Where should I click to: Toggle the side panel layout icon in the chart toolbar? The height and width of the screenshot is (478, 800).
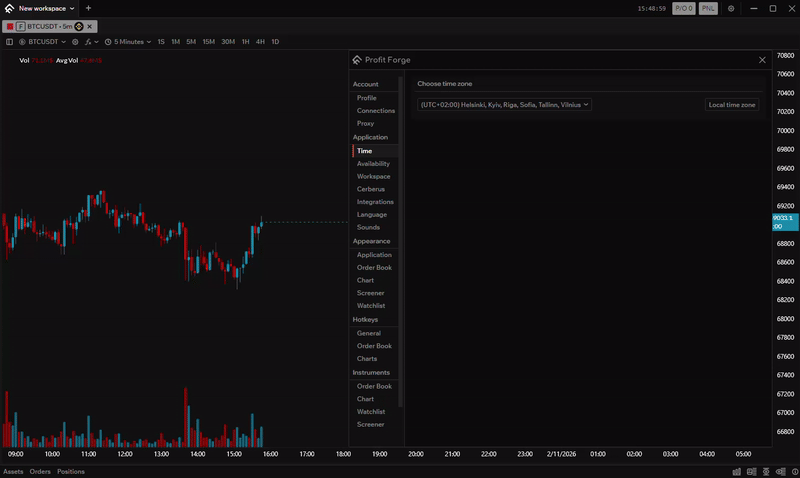click(9, 42)
